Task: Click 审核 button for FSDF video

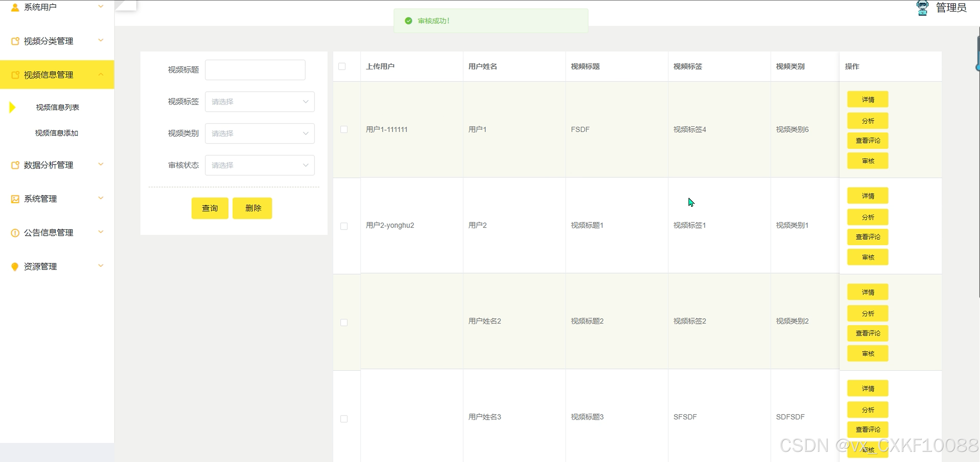Action: (867, 161)
